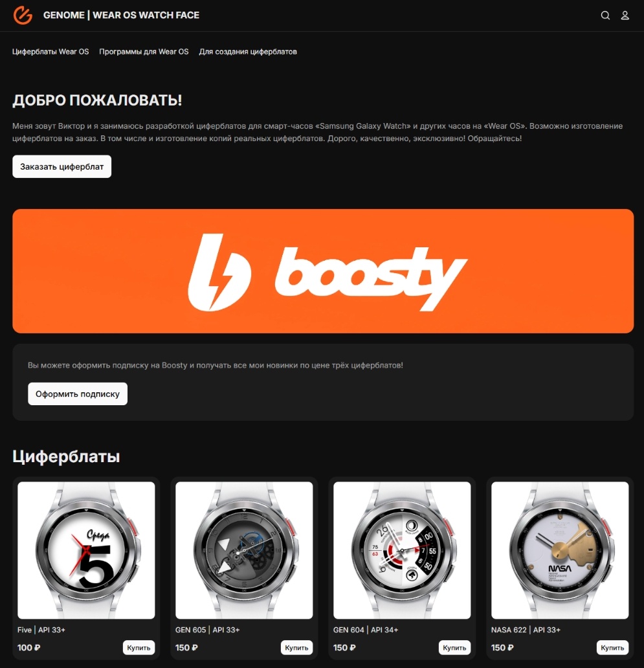Image resolution: width=644 pixels, height=668 pixels.
Task: Buy the NASA 622 watch face
Action: [x=612, y=647]
